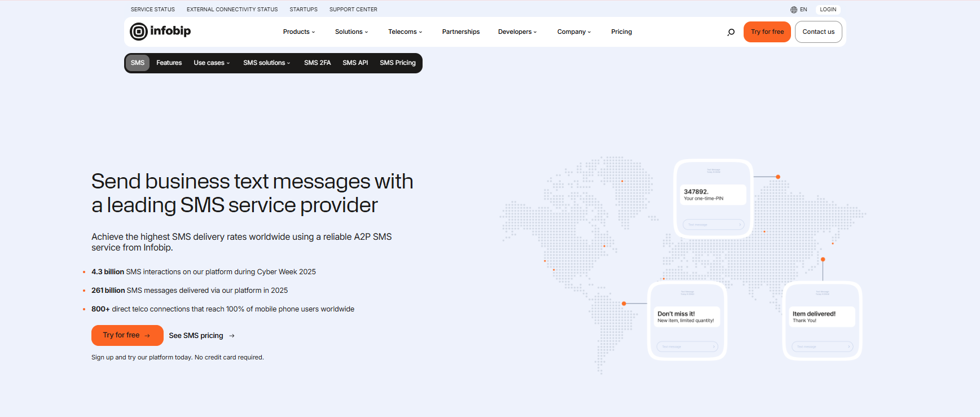Change the EN language selector
The height and width of the screenshot is (417, 980).
[x=799, y=10]
